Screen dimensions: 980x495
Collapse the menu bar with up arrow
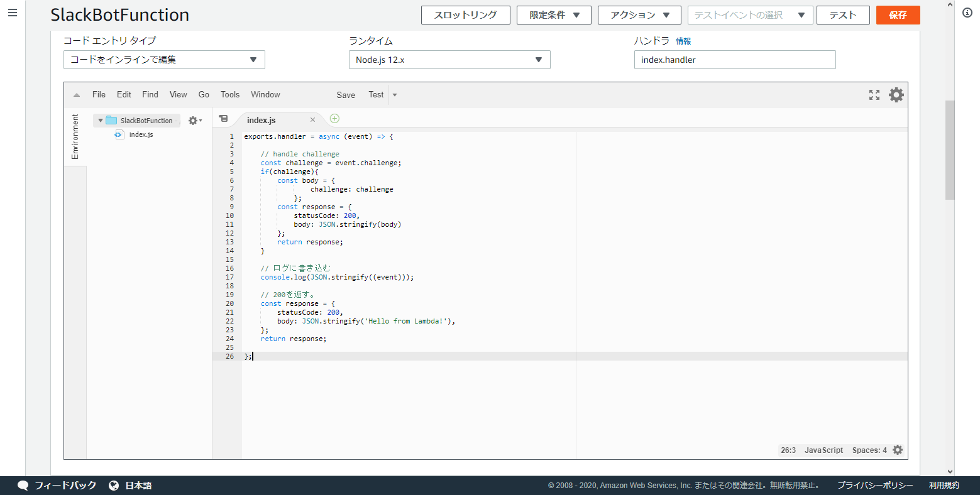coord(77,95)
